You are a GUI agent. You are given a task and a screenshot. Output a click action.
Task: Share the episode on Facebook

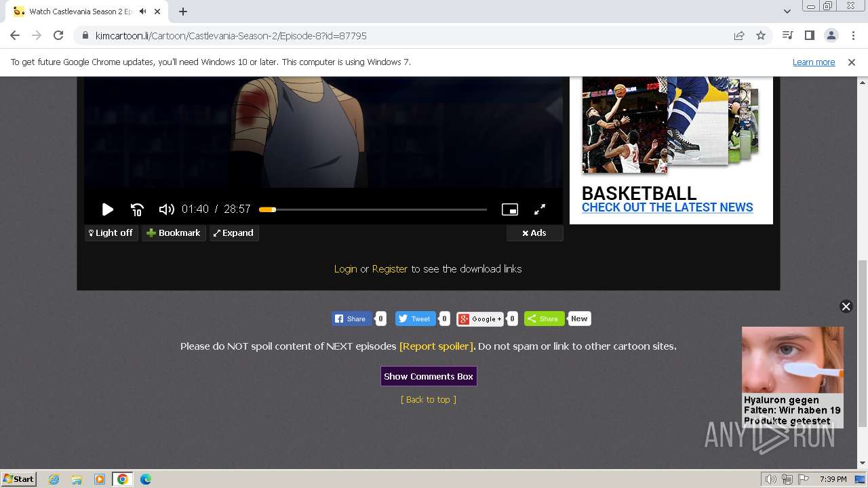352,319
